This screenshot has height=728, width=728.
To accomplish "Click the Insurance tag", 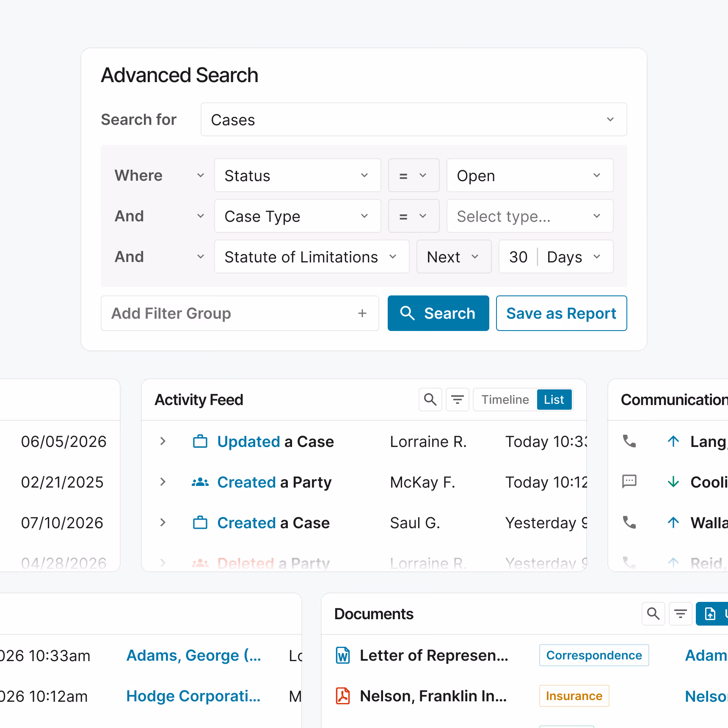I will click(x=574, y=696).
